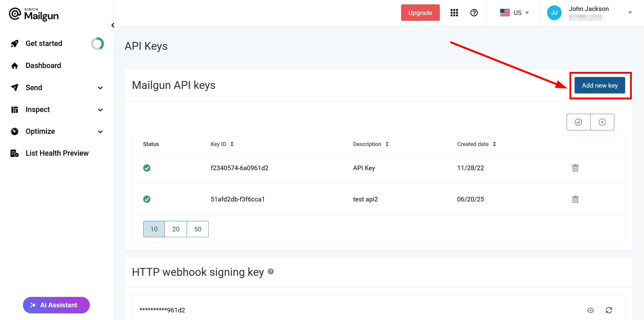Click the masked signing key value
644x320 pixels.
tap(162, 310)
